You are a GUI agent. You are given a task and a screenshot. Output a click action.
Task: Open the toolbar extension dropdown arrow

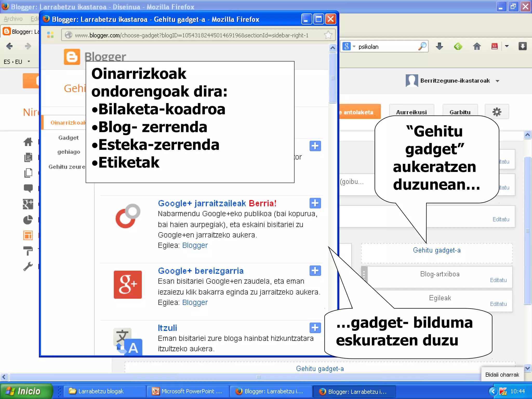pyautogui.click(x=507, y=46)
